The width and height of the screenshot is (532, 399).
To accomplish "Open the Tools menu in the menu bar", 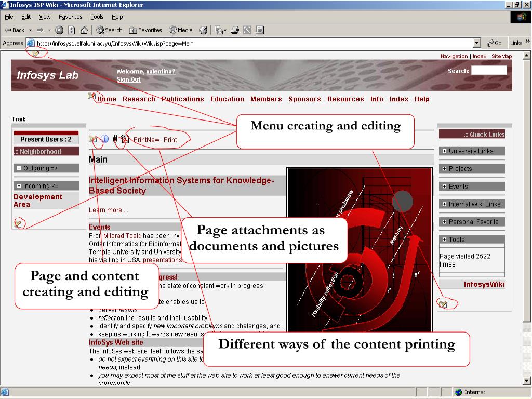I will pyautogui.click(x=97, y=17).
